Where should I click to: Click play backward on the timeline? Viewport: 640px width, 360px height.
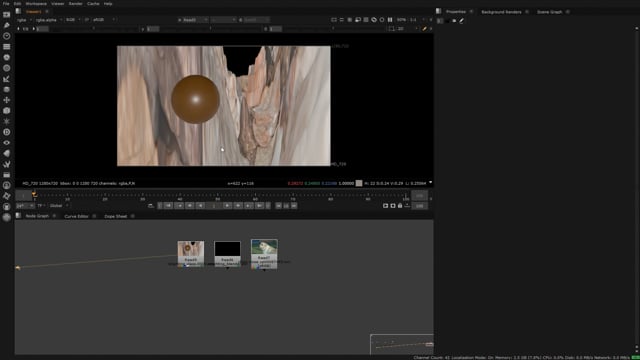coord(200,206)
